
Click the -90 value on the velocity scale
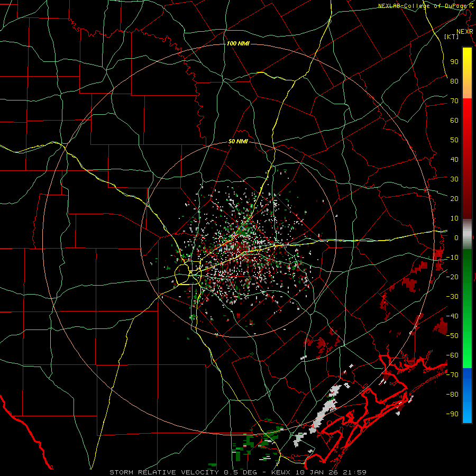[x=452, y=414]
